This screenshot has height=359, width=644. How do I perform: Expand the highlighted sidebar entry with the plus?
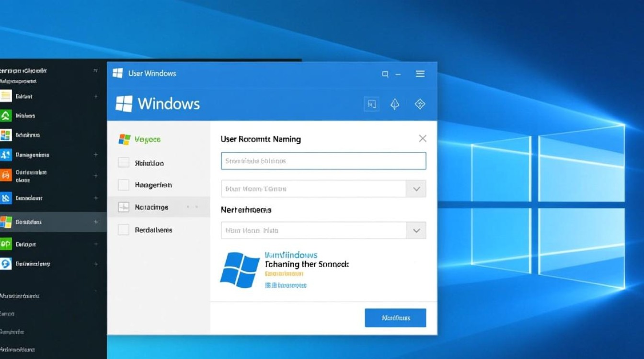pos(95,222)
